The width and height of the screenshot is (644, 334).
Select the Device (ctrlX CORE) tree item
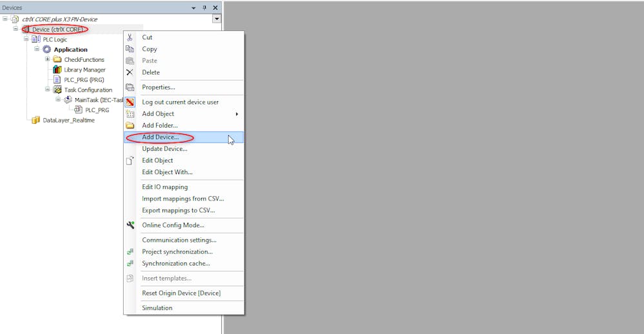click(x=58, y=29)
